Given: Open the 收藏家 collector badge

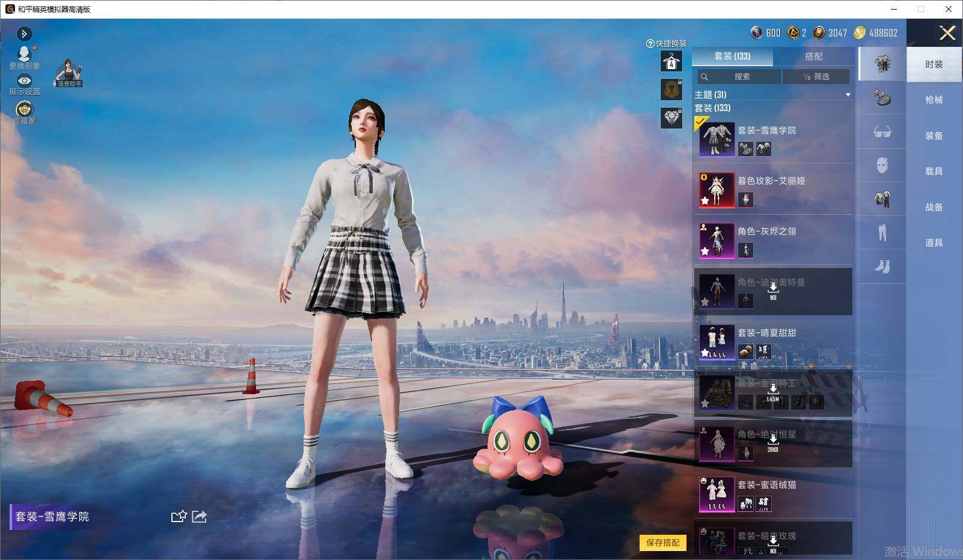Looking at the screenshot, I should click(x=24, y=112).
